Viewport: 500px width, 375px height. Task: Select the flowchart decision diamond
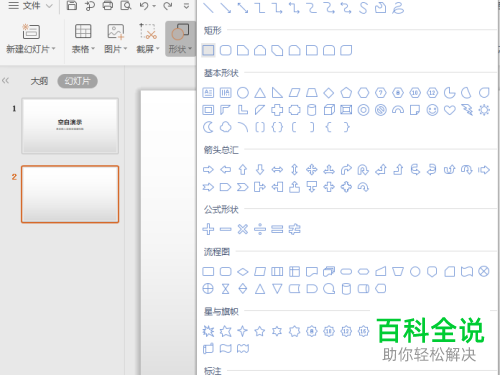[243, 272]
